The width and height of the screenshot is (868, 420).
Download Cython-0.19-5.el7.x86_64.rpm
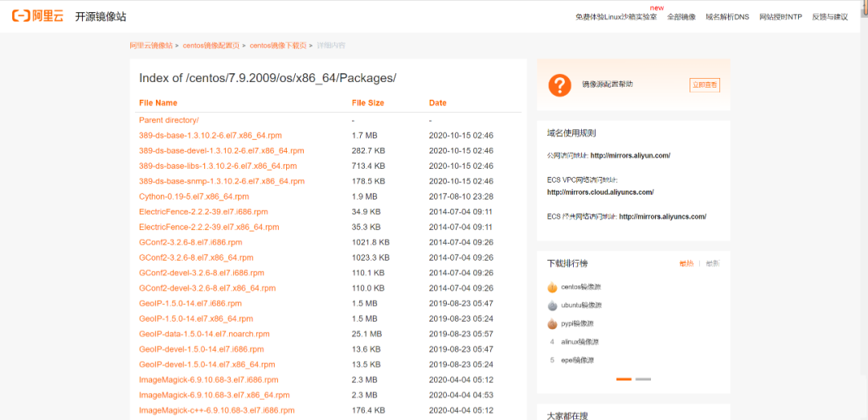(194, 196)
